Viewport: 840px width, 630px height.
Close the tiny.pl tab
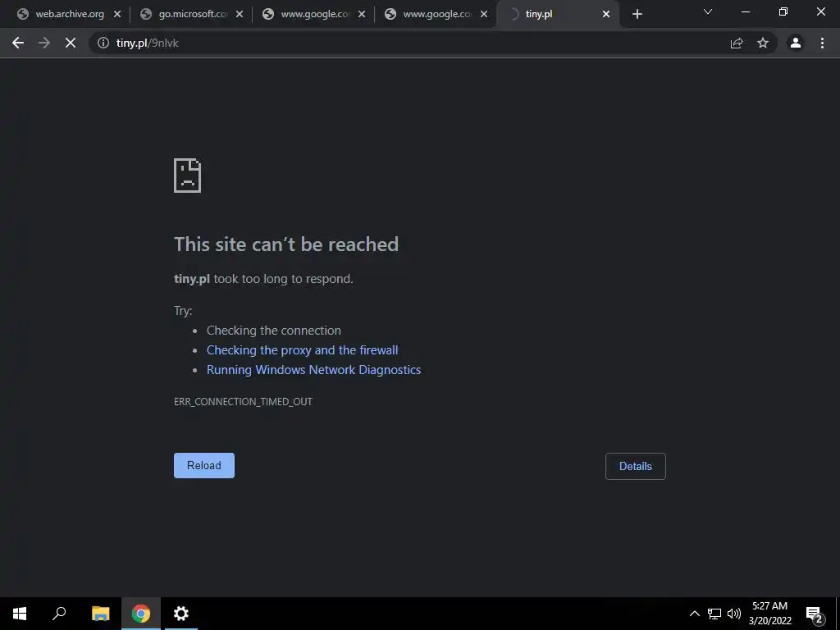[606, 15]
